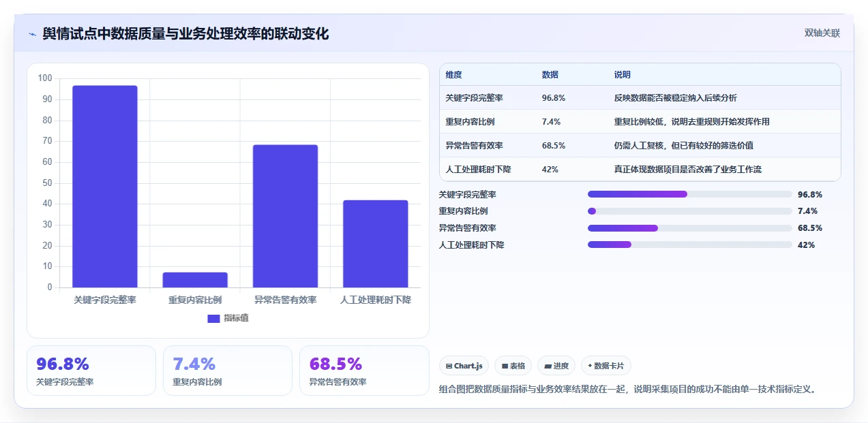Click the 双轴关联 label in the header
The width and height of the screenshot is (868, 423).
coord(822,33)
